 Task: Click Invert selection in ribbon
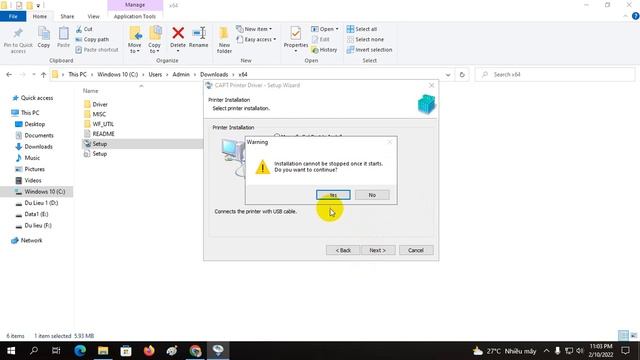click(369, 49)
